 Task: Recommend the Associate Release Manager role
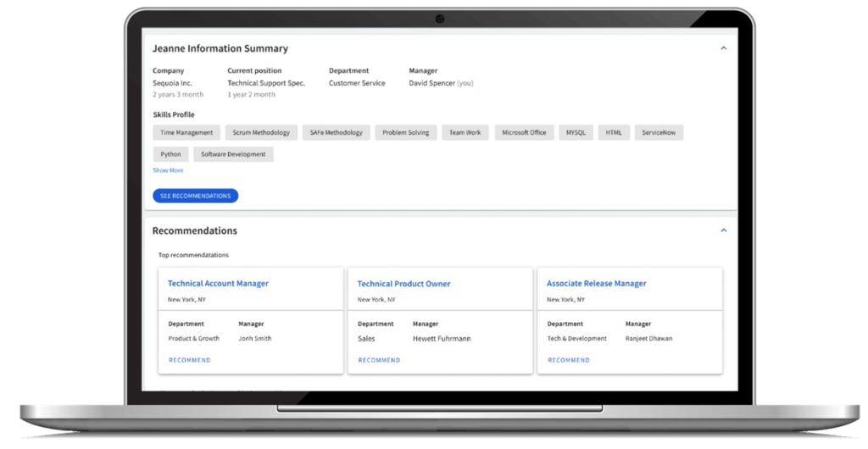click(x=569, y=360)
